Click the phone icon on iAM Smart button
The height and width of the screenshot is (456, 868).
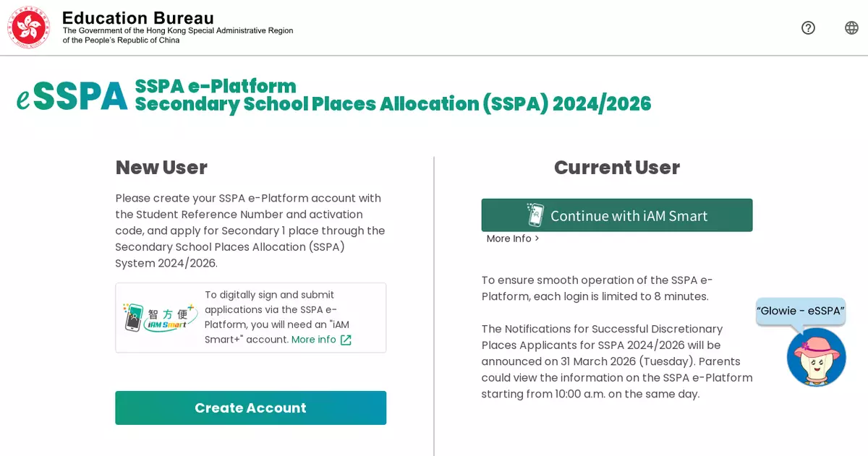point(535,215)
